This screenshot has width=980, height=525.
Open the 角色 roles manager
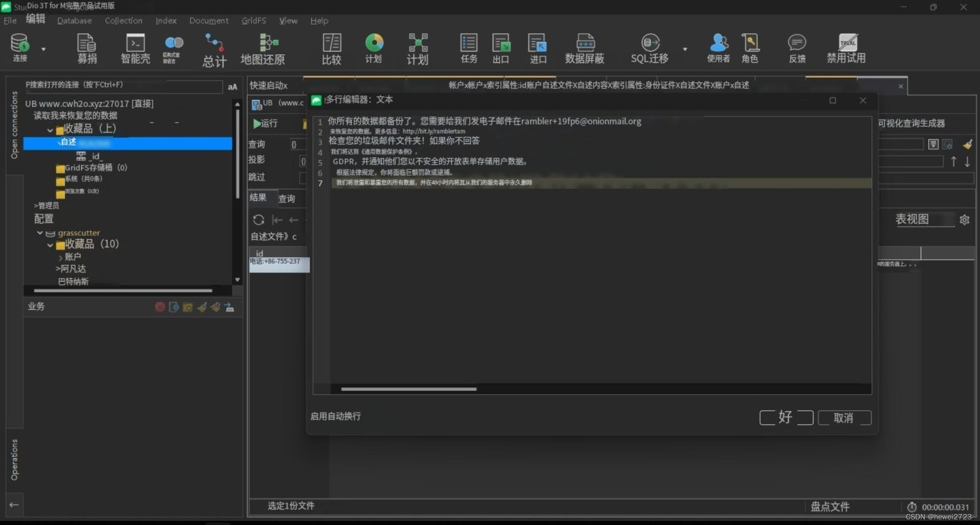(x=750, y=48)
